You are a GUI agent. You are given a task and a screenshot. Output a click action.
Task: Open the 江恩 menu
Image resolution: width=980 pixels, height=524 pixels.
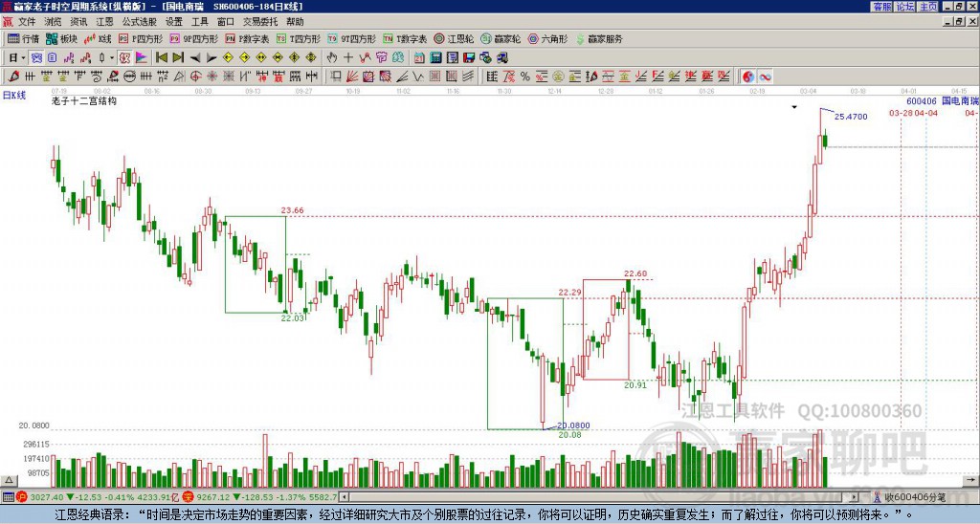pos(104,22)
